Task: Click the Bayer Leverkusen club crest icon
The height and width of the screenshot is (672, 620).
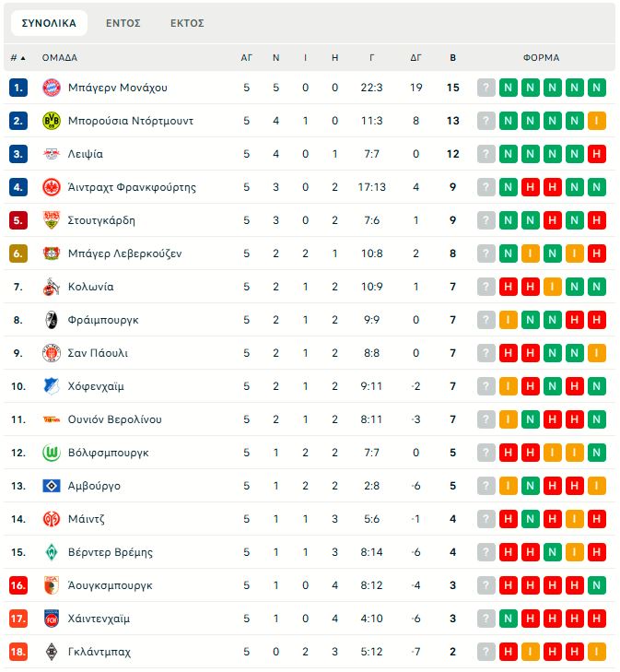Action: click(x=51, y=253)
